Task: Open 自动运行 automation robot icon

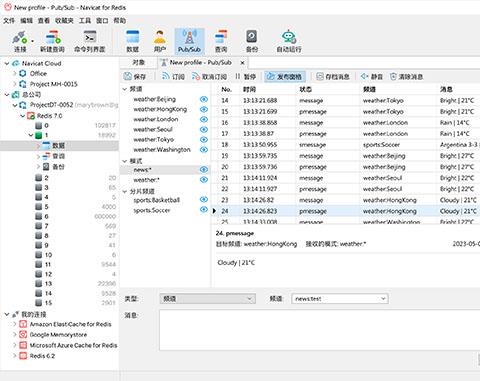Action: [x=289, y=41]
